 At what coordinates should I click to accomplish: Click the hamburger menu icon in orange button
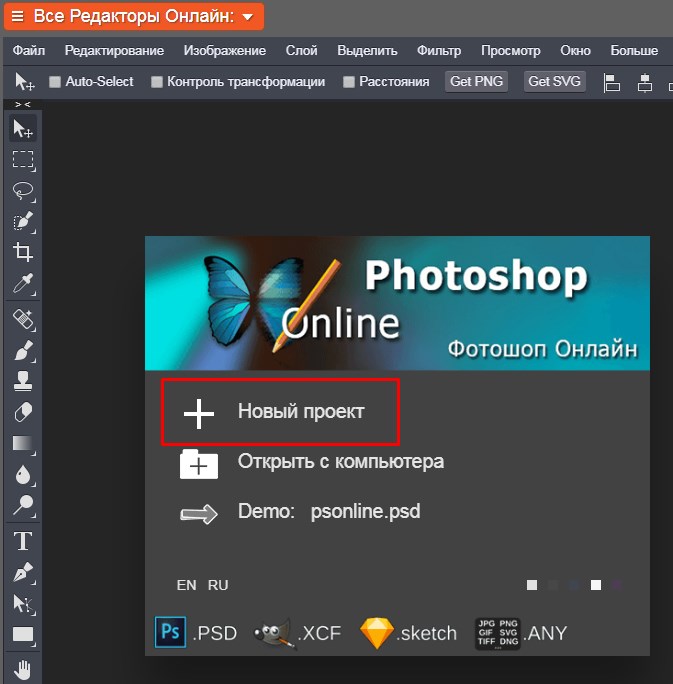(18, 17)
